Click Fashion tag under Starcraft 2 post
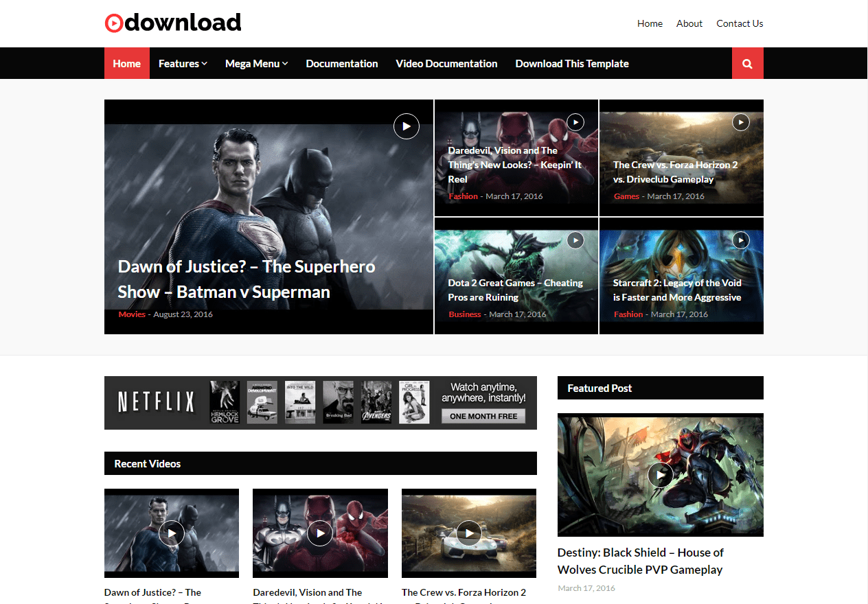This screenshot has width=868, height=604. (x=628, y=314)
